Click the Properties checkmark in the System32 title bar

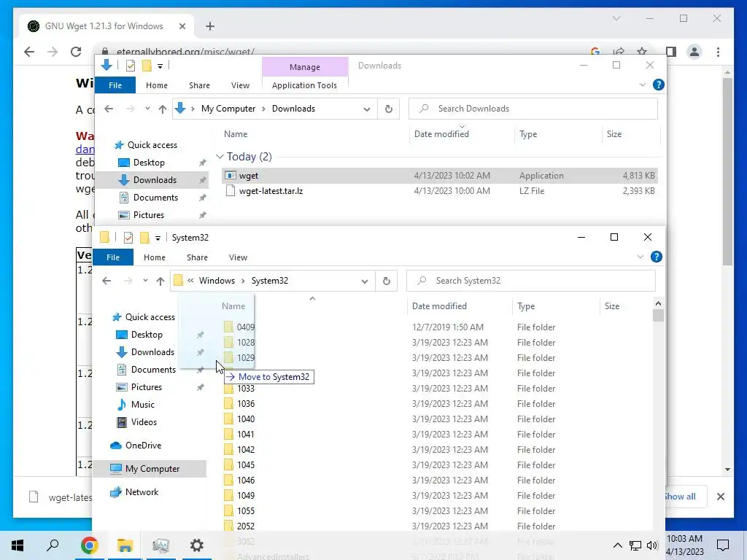point(128,237)
